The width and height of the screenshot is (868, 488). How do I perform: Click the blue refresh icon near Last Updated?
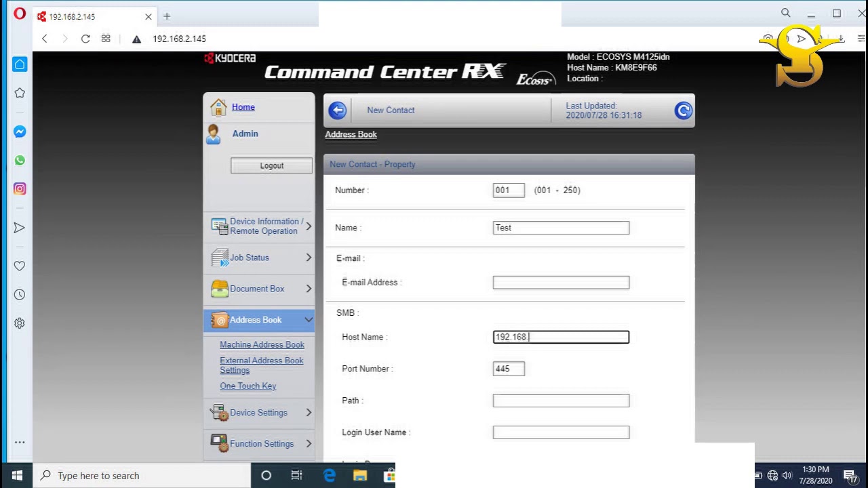(683, 110)
